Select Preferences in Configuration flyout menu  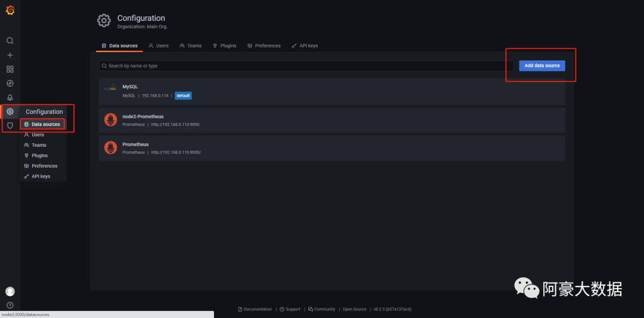(x=41, y=166)
